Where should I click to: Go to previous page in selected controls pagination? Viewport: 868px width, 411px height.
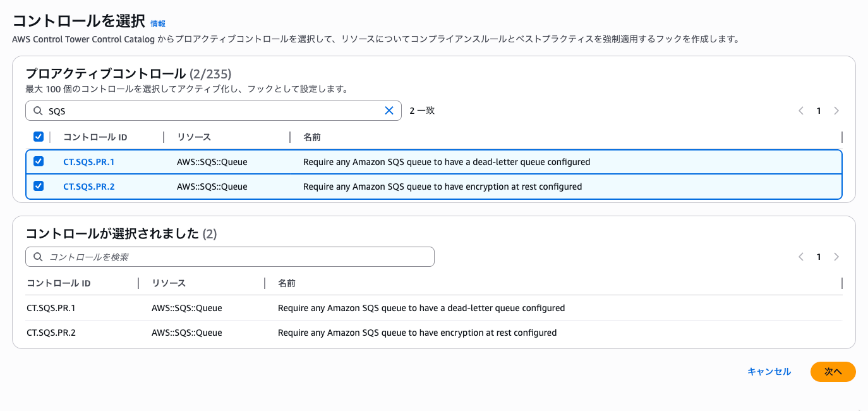click(x=801, y=257)
